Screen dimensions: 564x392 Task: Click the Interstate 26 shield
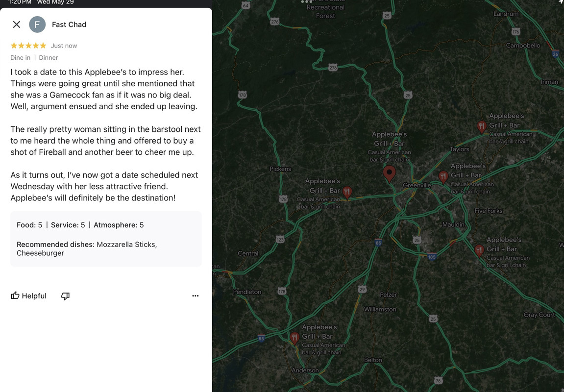[555, 54]
